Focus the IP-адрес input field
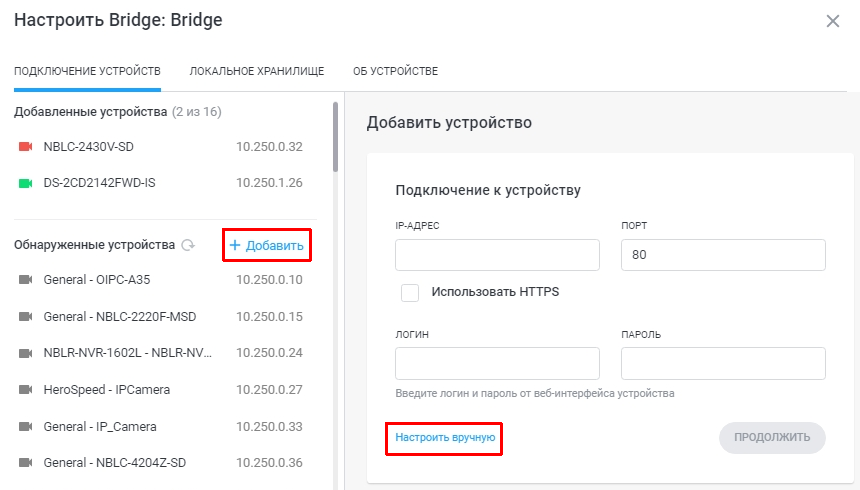 click(x=497, y=255)
